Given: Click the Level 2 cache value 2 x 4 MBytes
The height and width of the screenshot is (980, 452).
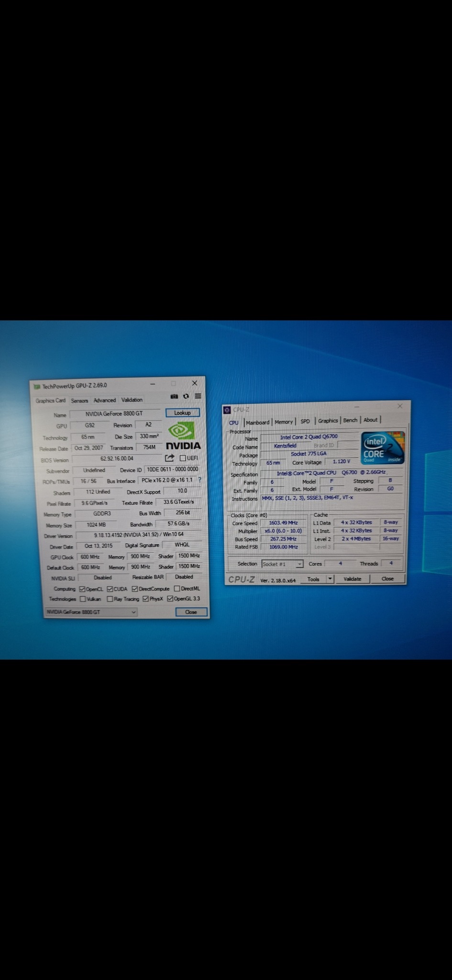Looking at the screenshot, I should pos(356,539).
